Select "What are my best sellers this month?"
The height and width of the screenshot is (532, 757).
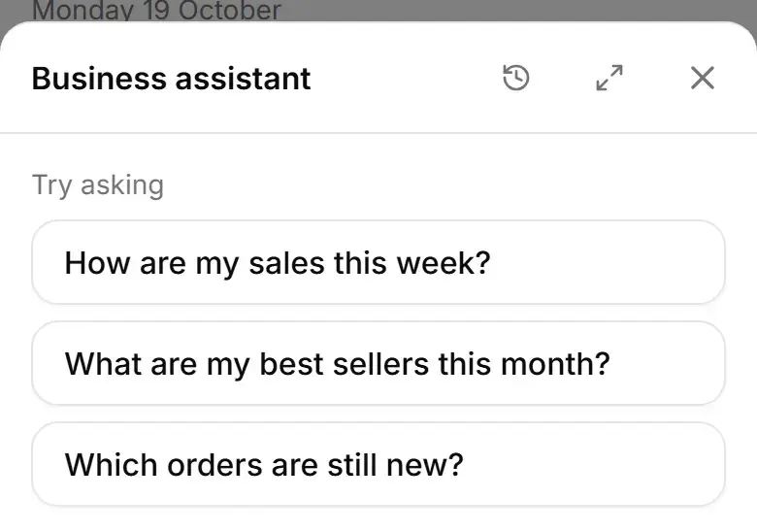(378, 363)
